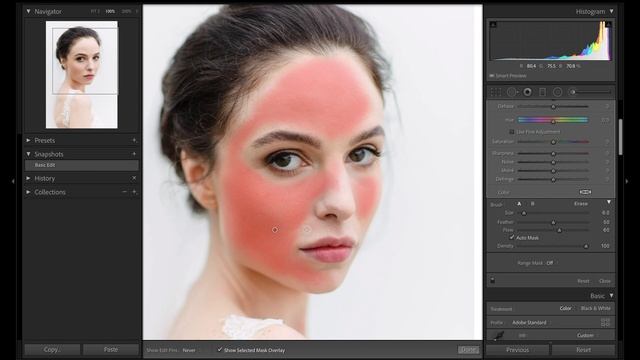The image size is (640, 360).
Task: Select the Crop Overlay tool icon
Action: pos(496,92)
